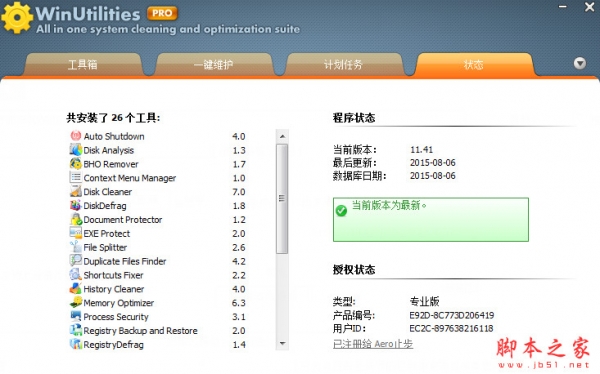
Task: Click the 数据库日期 date value
Action: point(433,175)
